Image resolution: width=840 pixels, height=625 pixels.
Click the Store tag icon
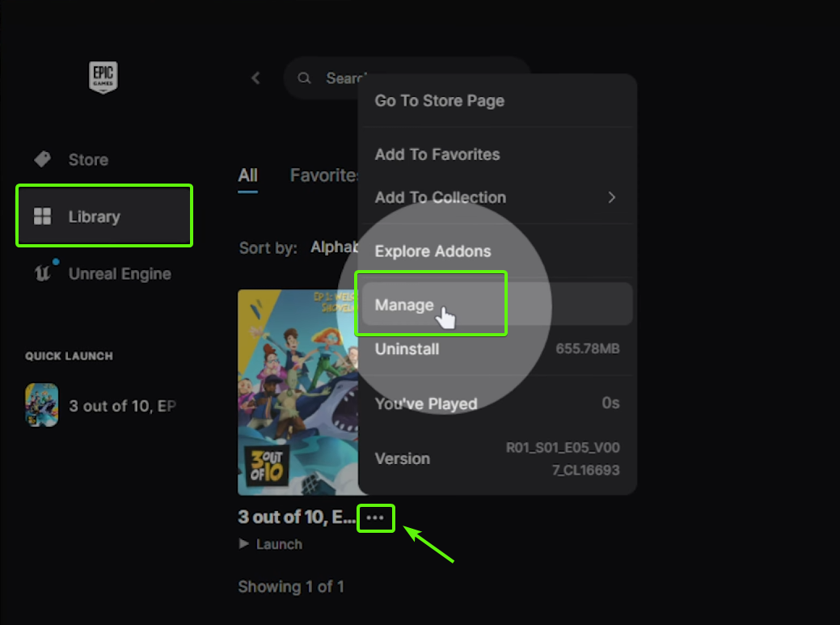click(x=42, y=159)
